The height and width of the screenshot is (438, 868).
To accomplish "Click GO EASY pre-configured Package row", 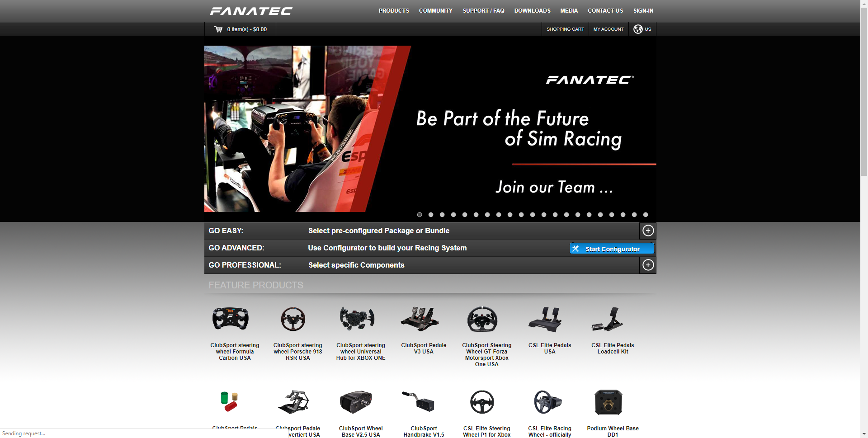I will (x=430, y=231).
